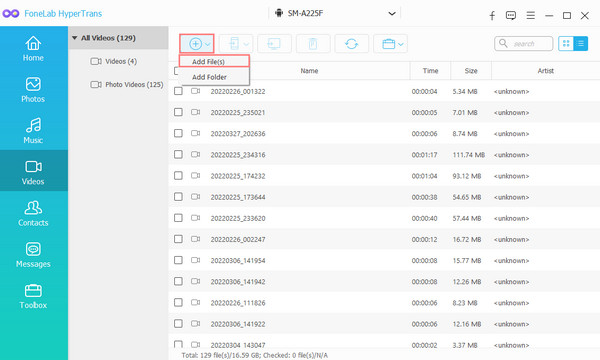Open the Toolbox section
The image size is (600, 360).
(x=33, y=296)
